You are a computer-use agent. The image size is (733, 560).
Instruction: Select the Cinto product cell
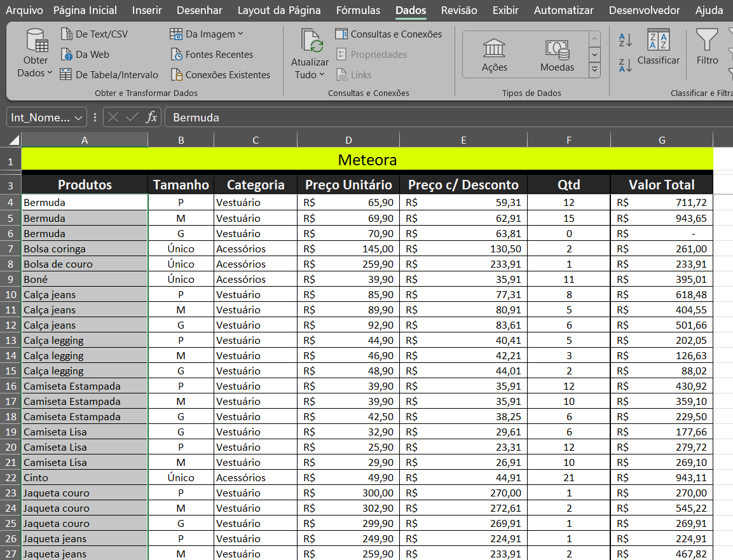[x=85, y=478]
